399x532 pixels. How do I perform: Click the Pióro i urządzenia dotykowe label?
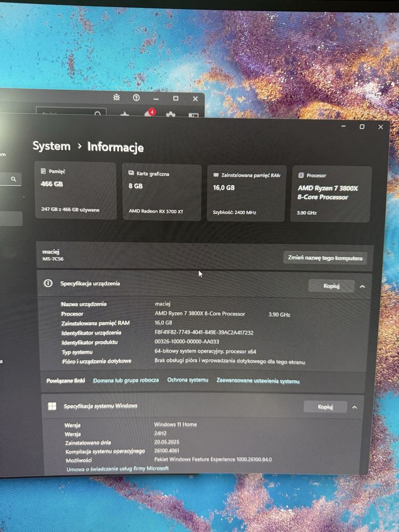point(97,361)
